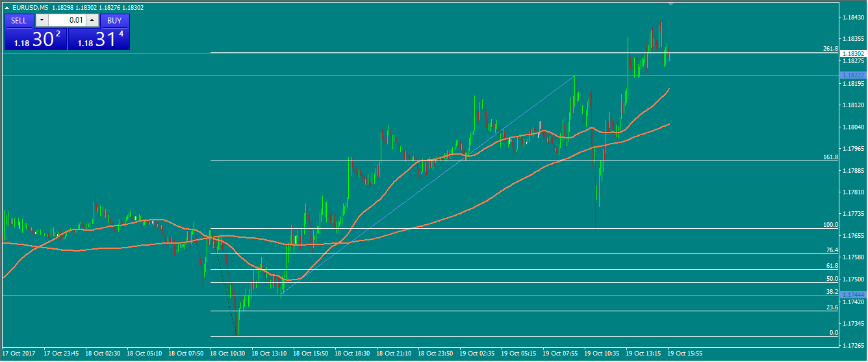This screenshot has height=362, width=868.
Task: Click price scale value 1.18355
Action: coord(854,39)
